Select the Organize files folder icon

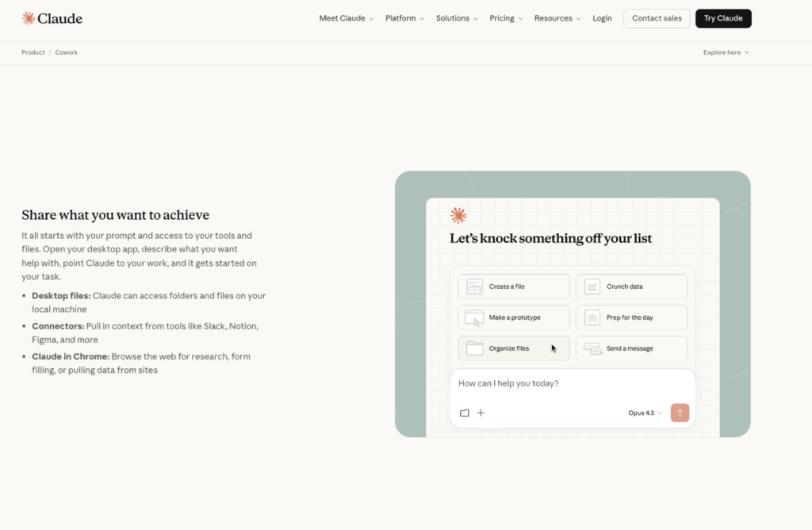(x=474, y=348)
